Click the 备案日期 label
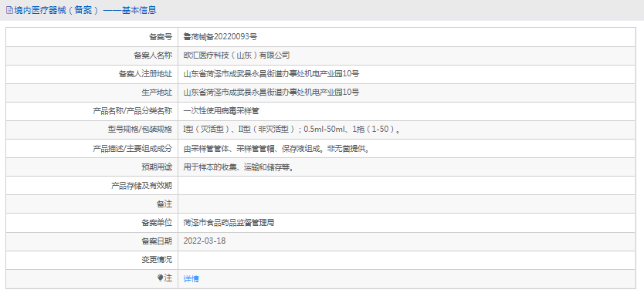This screenshot has width=644, height=293. pyautogui.click(x=157, y=241)
